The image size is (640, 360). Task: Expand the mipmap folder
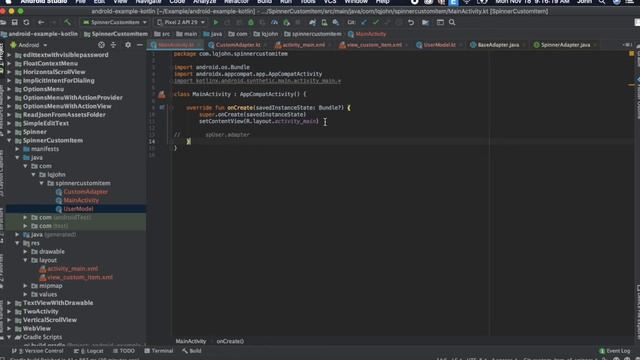tap(25, 286)
